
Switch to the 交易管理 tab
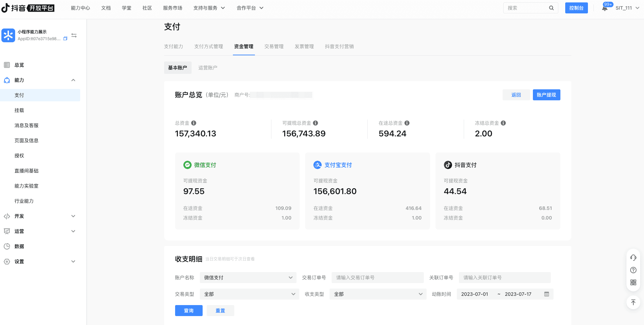(274, 46)
